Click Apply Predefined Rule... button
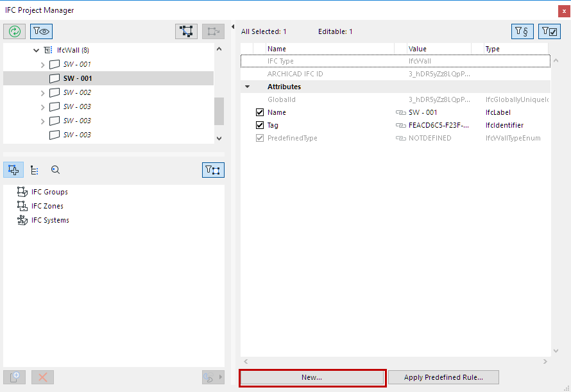The height and width of the screenshot is (392, 571). click(443, 377)
